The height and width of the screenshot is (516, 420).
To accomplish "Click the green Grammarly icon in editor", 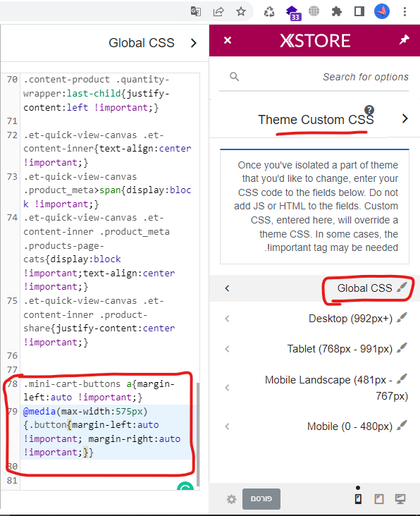I will tap(185, 486).
